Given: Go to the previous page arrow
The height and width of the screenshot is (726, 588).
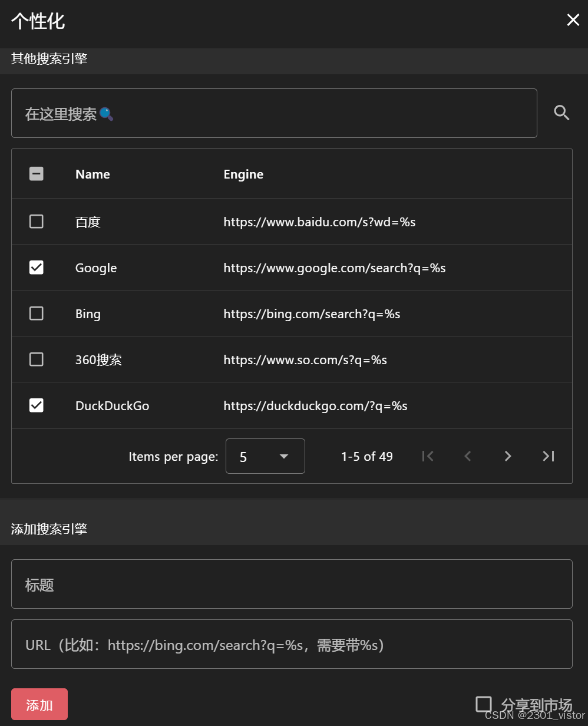Looking at the screenshot, I should [x=468, y=456].
